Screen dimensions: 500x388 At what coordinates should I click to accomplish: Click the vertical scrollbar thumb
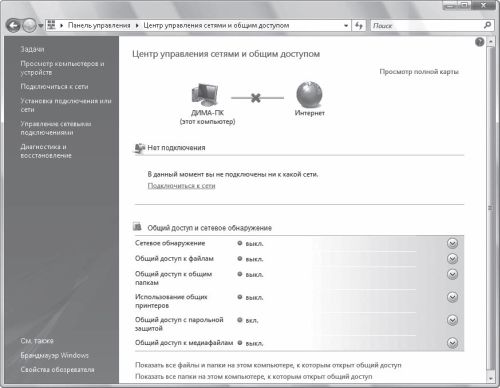490,208
